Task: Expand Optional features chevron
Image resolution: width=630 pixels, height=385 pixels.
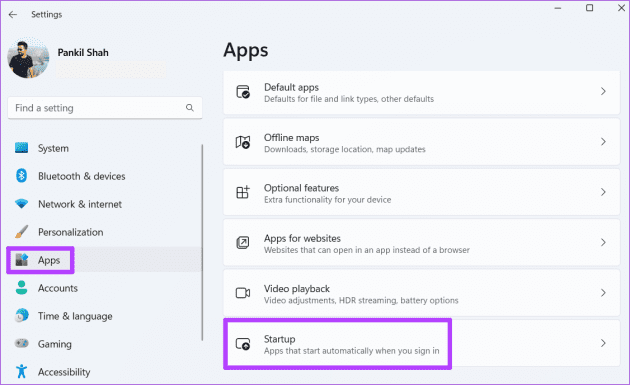Action: pos(603,192)
